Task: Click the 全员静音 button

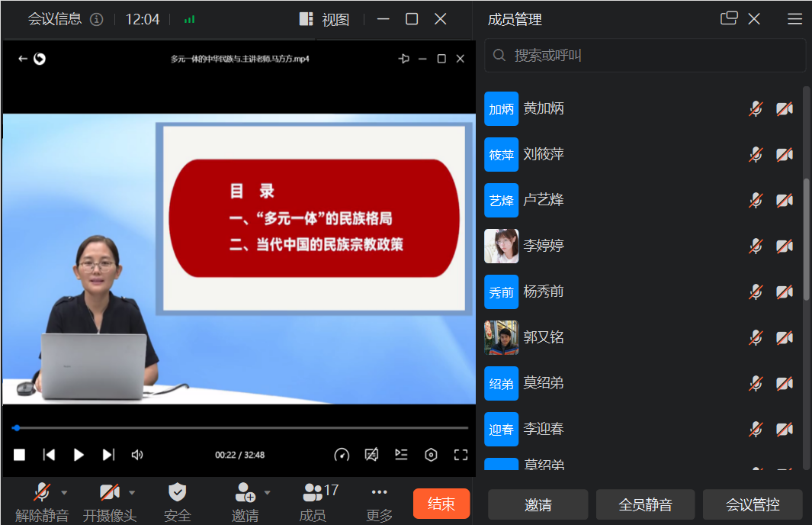Action: tap(645, 504)
